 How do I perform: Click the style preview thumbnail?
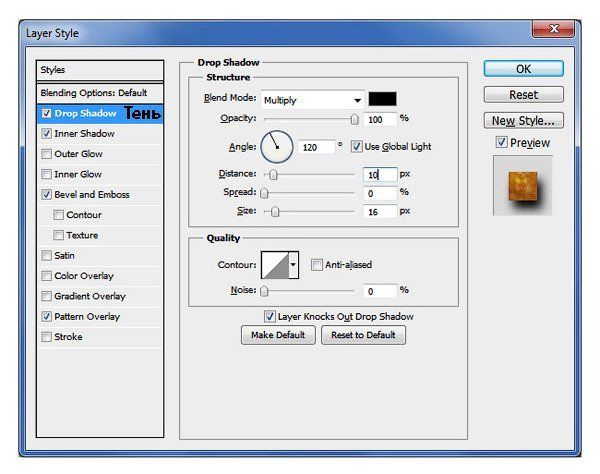(x=523, y=186)
